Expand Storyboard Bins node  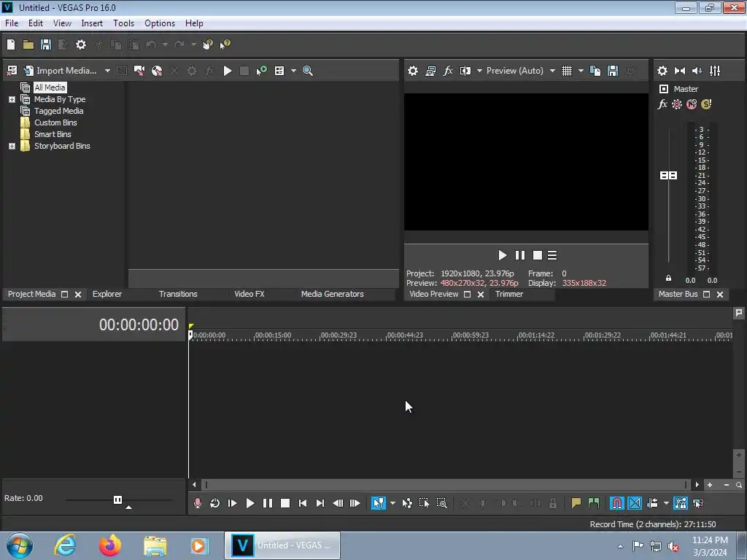(12, 146)
